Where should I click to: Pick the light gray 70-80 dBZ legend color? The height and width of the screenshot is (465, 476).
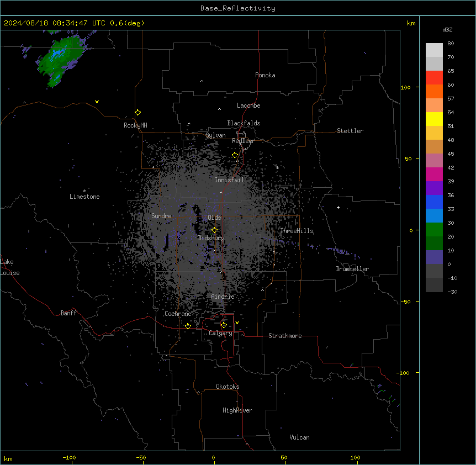[x=434, y=50]
